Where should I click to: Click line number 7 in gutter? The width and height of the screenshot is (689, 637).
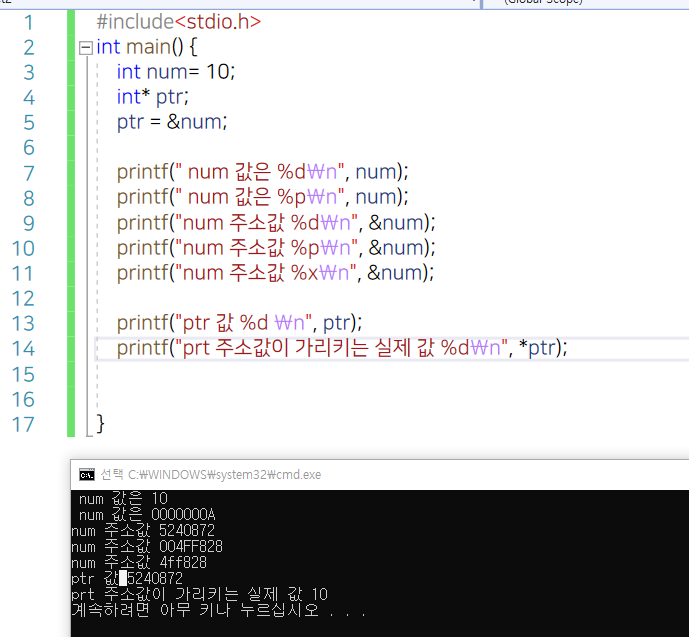[x=29, y=173]
